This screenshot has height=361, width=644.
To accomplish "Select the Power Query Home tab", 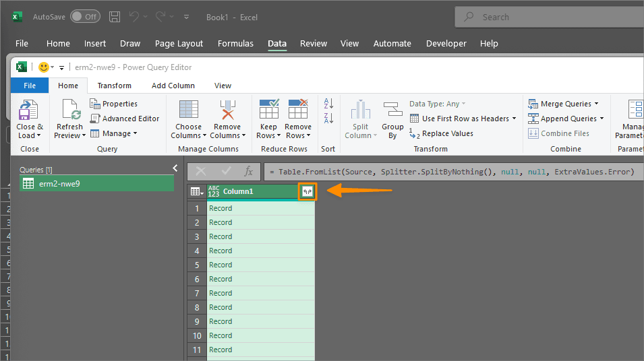I will (67, 86).
